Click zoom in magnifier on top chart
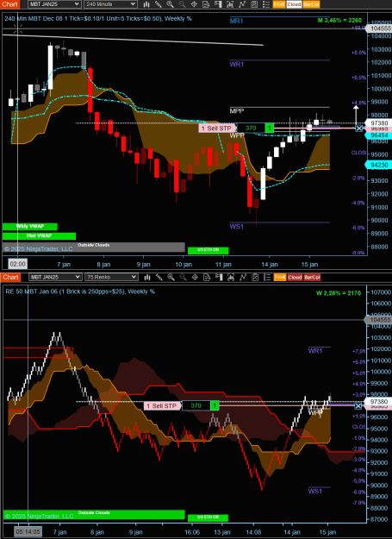The image size is (392, 539). pyautogui.click(x=171, y=4)
